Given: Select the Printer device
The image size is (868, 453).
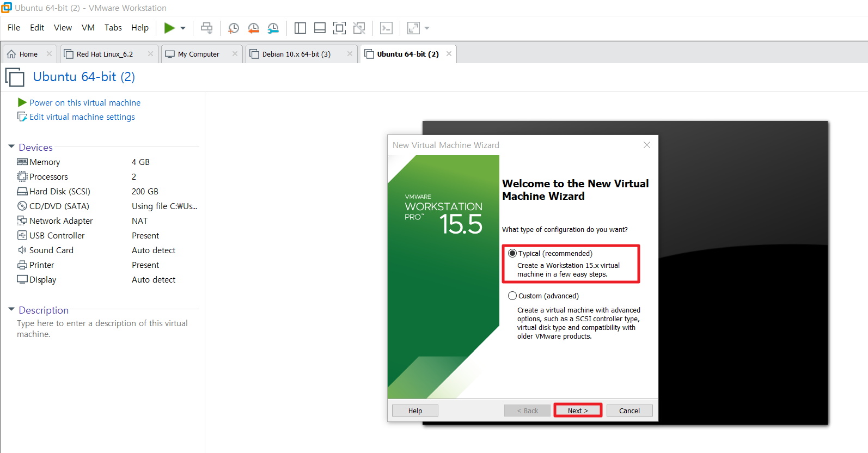Looking at the screenshot, I should click(107, 265).
